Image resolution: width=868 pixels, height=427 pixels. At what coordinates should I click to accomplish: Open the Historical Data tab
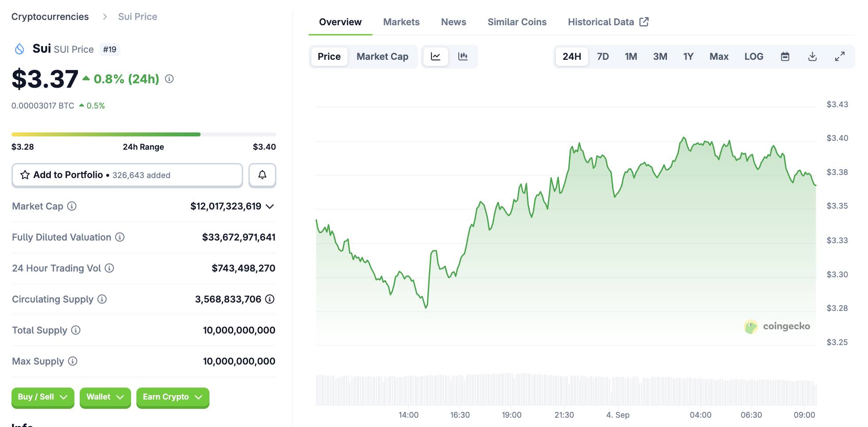[608, 22]
